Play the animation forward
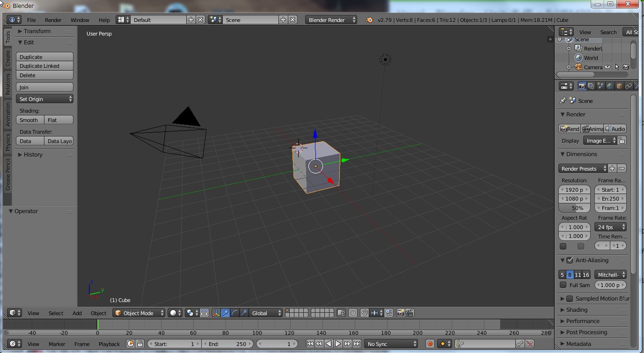This screenshot has width=644, height=353. pos(338,344)
